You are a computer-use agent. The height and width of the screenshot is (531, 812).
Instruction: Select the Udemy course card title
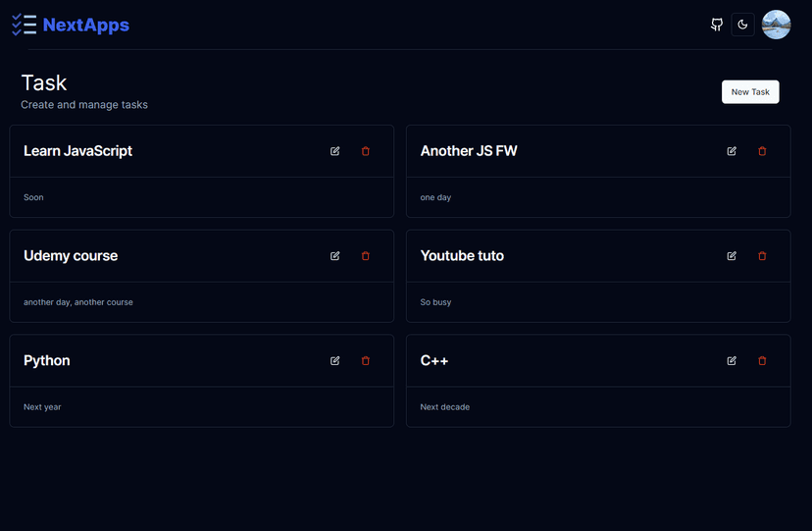click(71, 255)
